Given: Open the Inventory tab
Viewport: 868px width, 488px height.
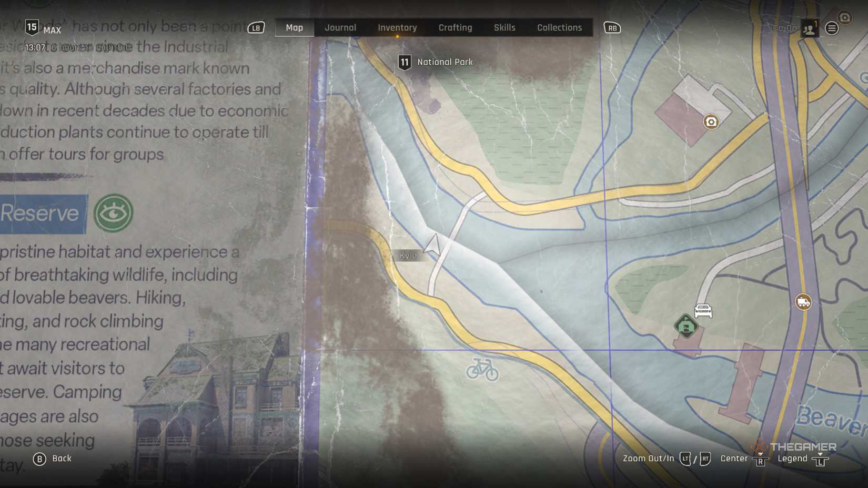Looking at the screenshot, I should click(397, 28).
